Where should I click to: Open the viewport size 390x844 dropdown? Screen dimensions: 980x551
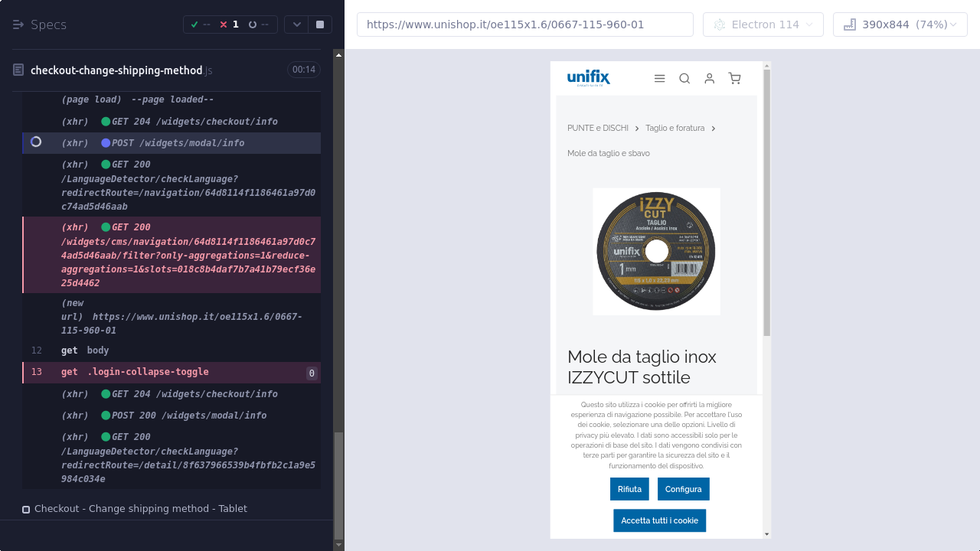[x=900, y=24]
